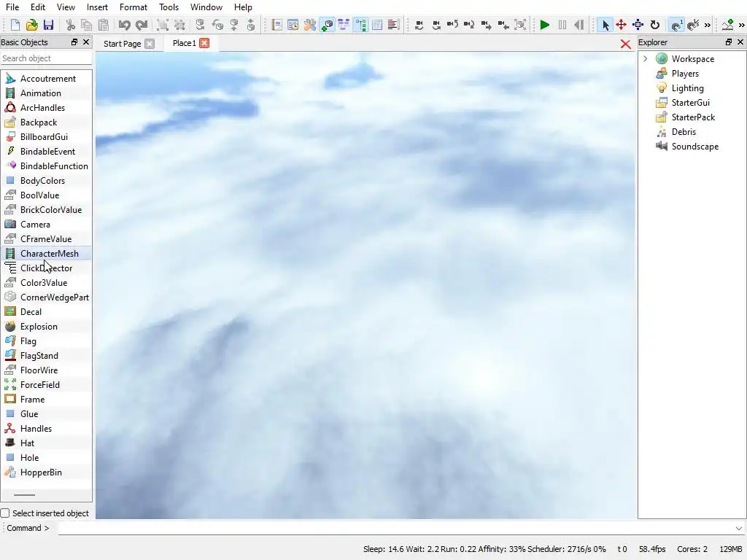The width and height of the screenshot is (747, 560).
Task: Open the Tools menu
Action: point(169,7)
